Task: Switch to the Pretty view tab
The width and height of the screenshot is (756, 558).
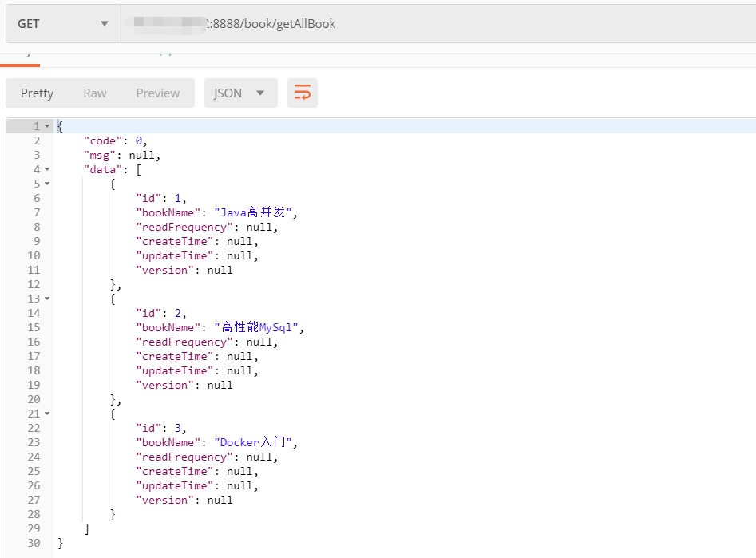Action: pyautogui.click(x=37, y=93)
